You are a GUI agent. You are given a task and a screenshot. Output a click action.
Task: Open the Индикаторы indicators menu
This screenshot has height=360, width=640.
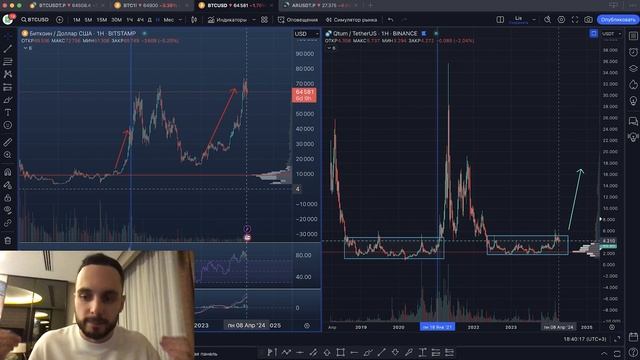tap(227, 20)
